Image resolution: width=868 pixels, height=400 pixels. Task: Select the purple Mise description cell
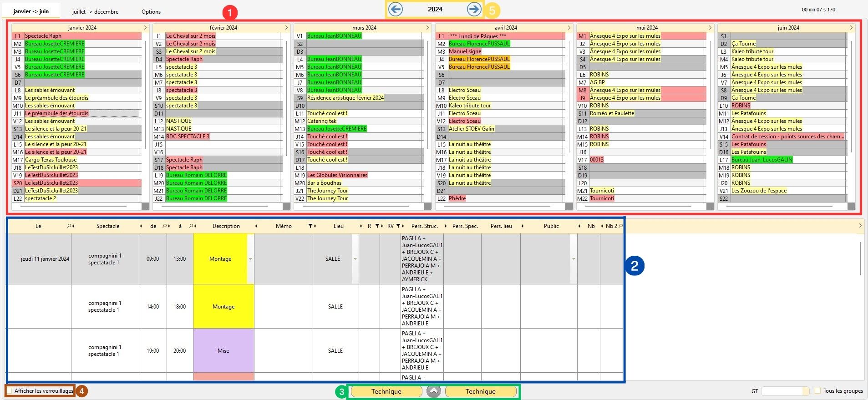pos(223,351)
